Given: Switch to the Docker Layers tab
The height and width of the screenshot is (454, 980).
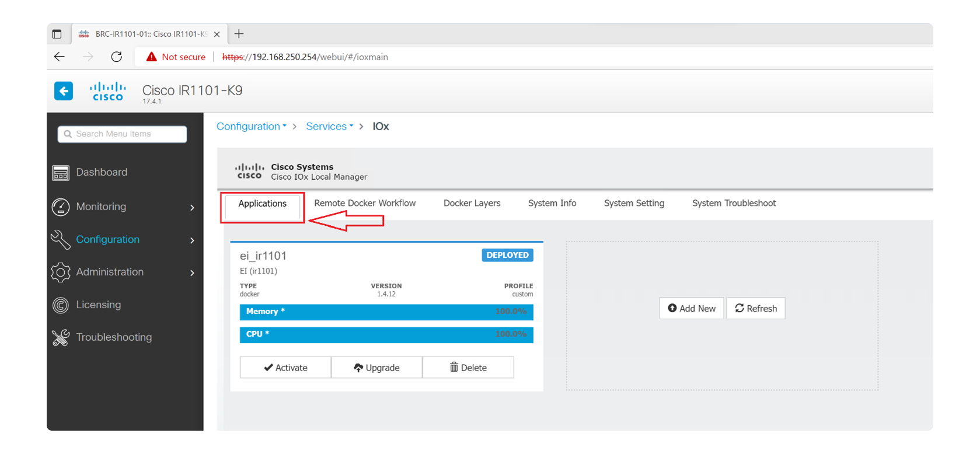Looking at the screenshot, I should coord(472,203).
